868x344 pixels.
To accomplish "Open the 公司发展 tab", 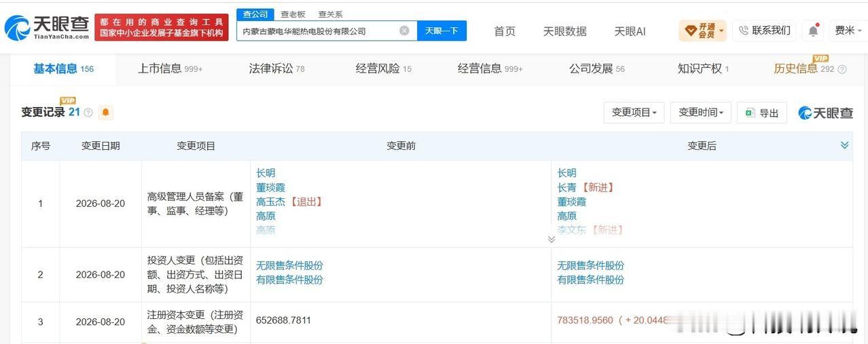I will pos(597,69).
